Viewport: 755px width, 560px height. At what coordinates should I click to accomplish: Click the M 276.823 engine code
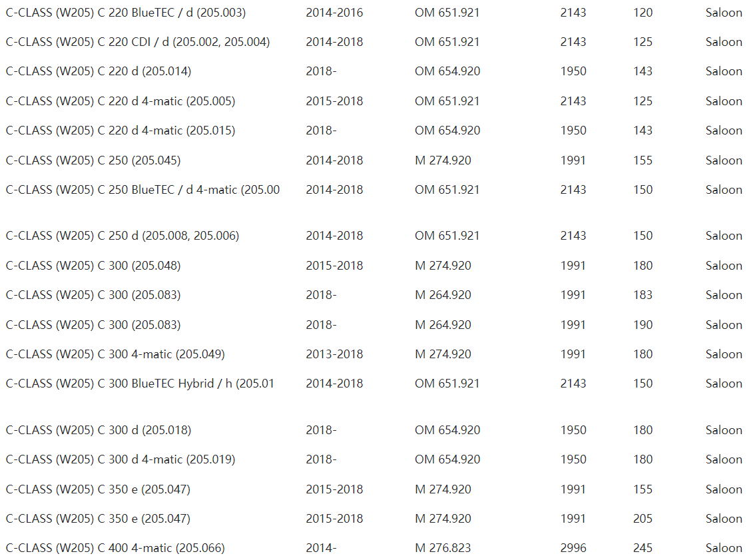coord(443,548)
